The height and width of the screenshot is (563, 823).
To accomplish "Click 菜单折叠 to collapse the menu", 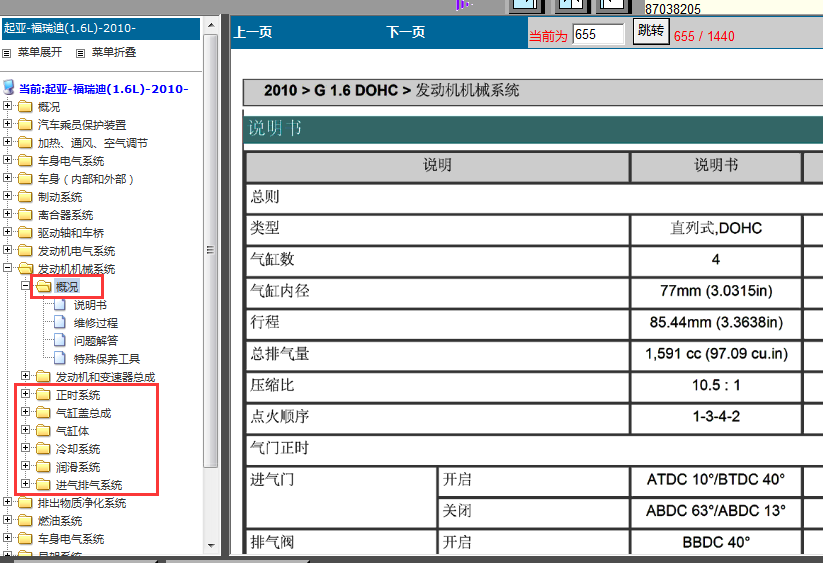I will 114,52.
